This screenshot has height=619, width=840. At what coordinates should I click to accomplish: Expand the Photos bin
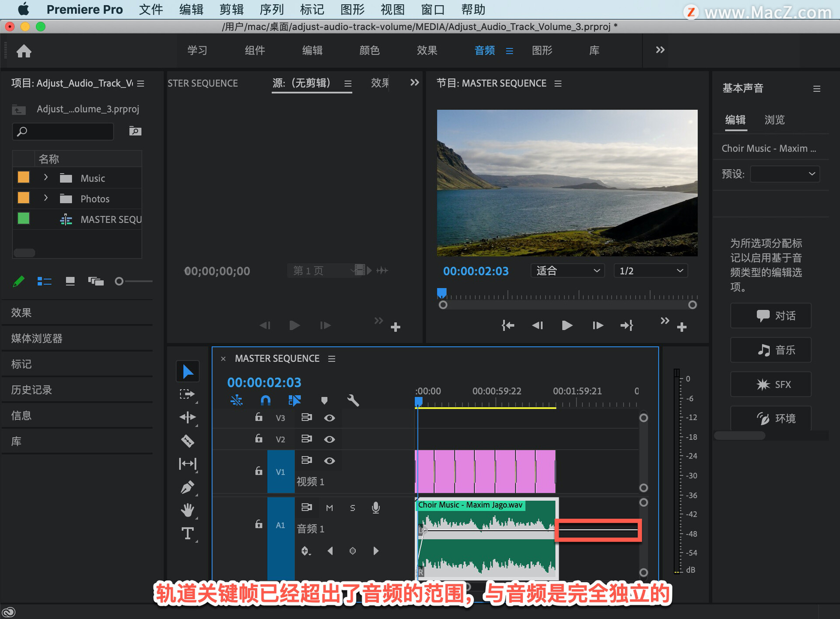(45, 198)
